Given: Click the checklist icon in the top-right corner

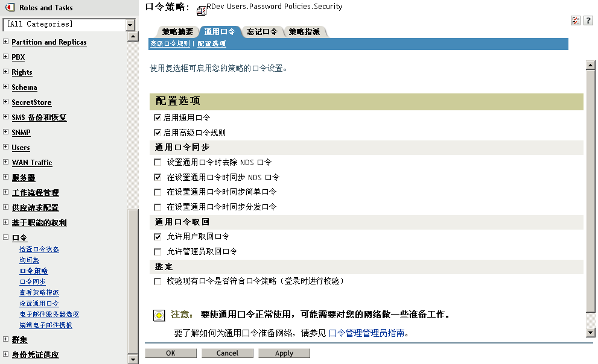Looking at the screenshot, I should click(574, 20).
